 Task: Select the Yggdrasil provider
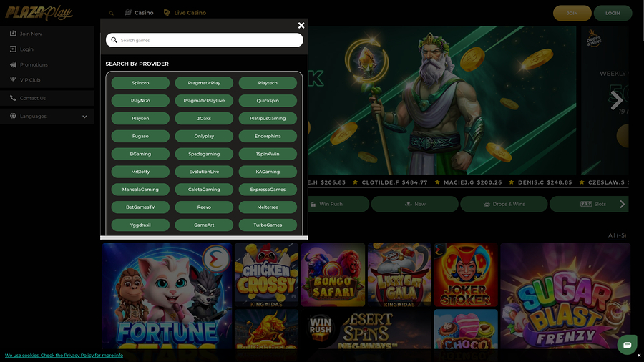(140, 225)
